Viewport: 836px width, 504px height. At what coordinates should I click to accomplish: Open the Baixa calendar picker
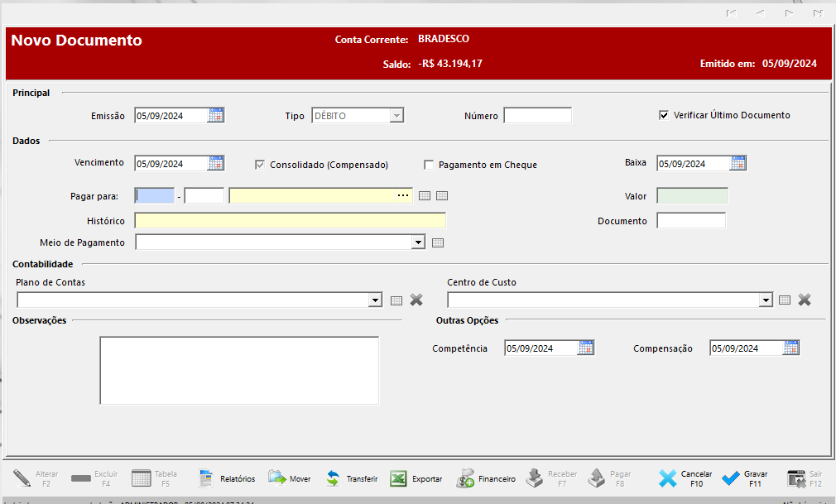[738, 163]
